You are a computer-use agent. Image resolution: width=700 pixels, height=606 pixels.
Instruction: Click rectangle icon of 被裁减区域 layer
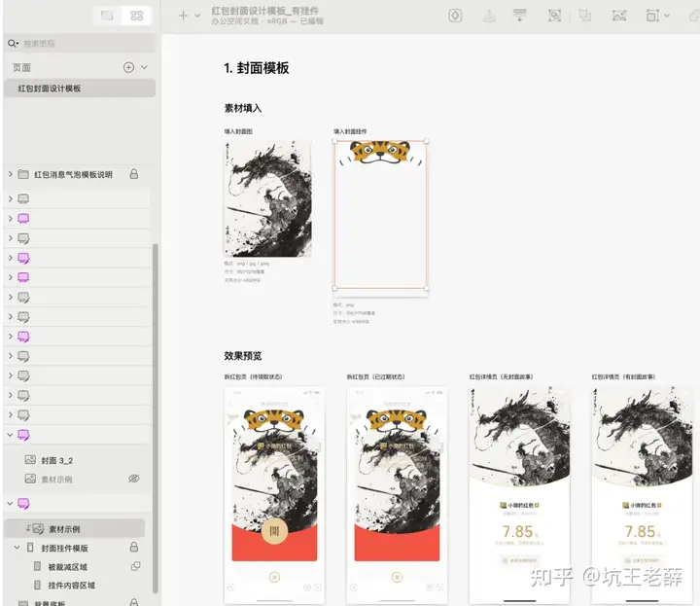[x=38, y=566]
